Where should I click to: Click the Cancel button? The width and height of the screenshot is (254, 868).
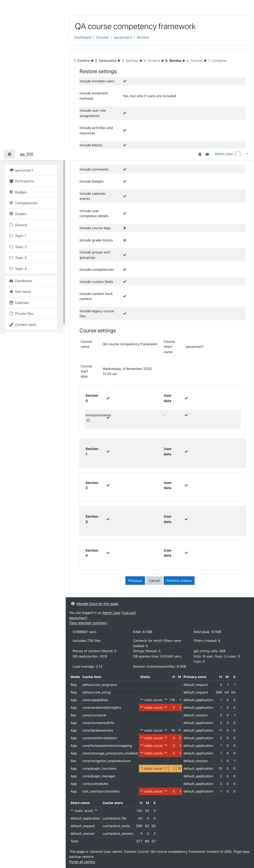point(154,581)
